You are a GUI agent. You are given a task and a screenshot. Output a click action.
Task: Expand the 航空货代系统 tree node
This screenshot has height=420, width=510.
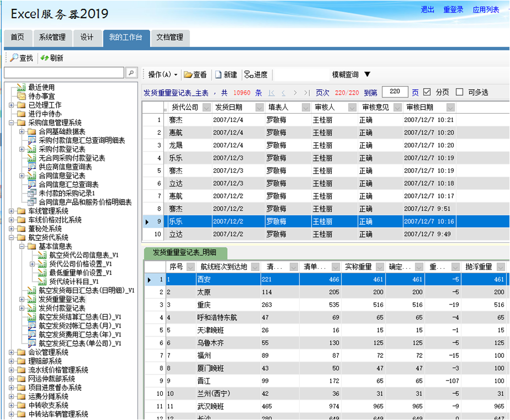click(12, 237)
